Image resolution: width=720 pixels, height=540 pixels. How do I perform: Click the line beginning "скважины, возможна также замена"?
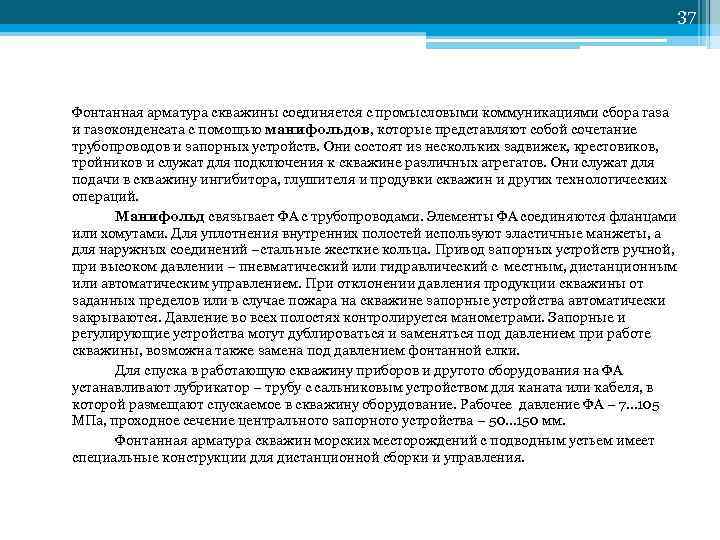click(x=296, y=351)
